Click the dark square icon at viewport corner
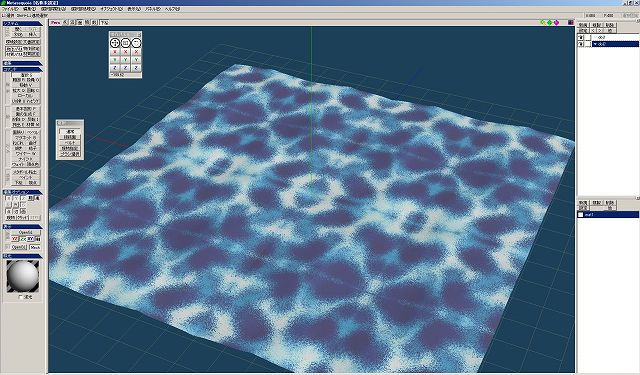Image resolution: width=640 pixels, height=375 pixels. 571,22
